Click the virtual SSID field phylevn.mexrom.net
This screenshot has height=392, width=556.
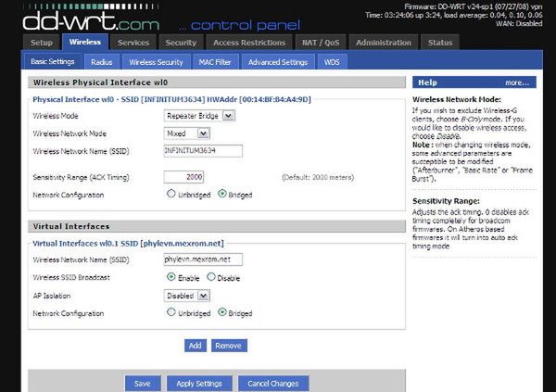(x=203, y=259)
